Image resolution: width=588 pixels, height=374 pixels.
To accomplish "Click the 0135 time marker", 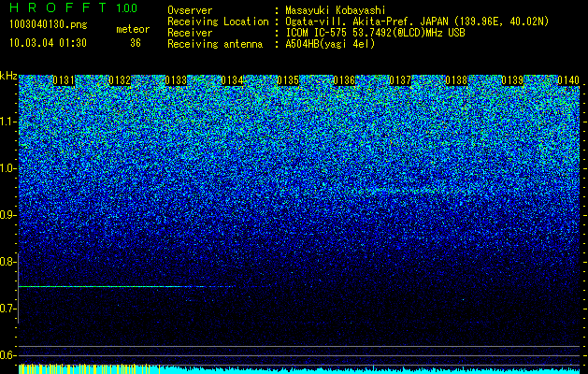I will coord(288,80).
